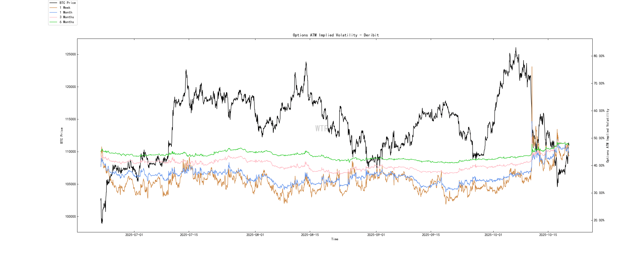Viewport: 644px width, 258px height.
Task: Click the 2025-08-15 date tick label
Action: coord(310,235)
